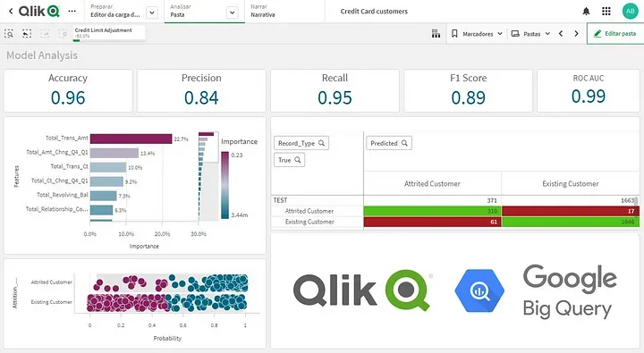The width and height of the screenshot is (644, 353).
Task: Select the Total_Ct_Chng_Q4_Q1 bar
Action: 106,181
